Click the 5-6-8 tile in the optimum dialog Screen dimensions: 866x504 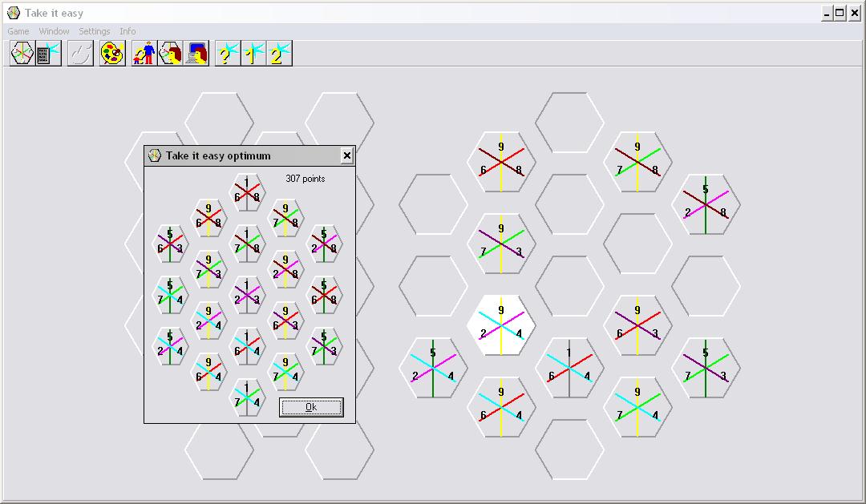(x=324, y=295)
